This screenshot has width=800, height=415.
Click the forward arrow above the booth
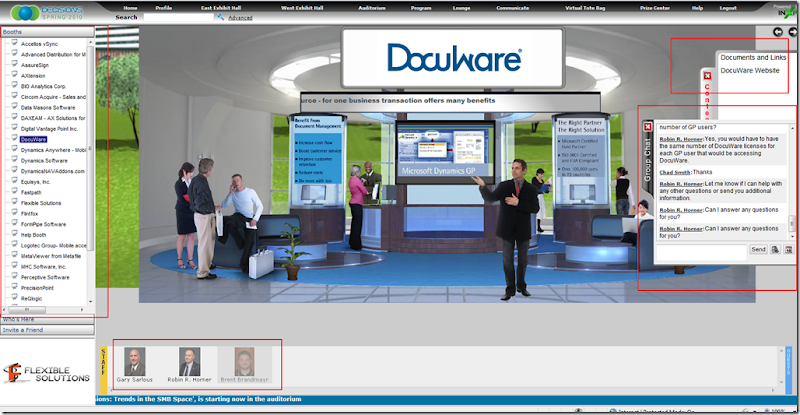[793, 32]
